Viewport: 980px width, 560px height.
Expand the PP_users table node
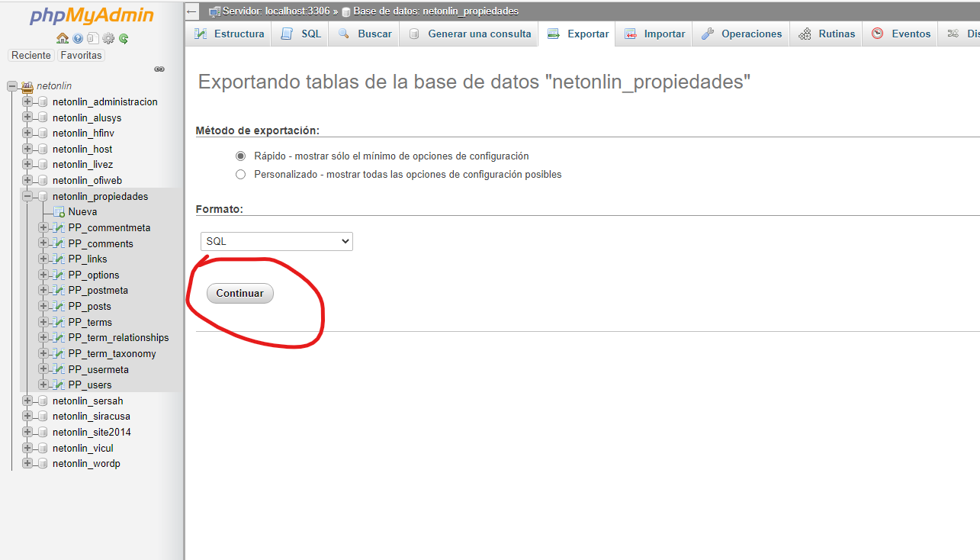click(x=43, y=385)
